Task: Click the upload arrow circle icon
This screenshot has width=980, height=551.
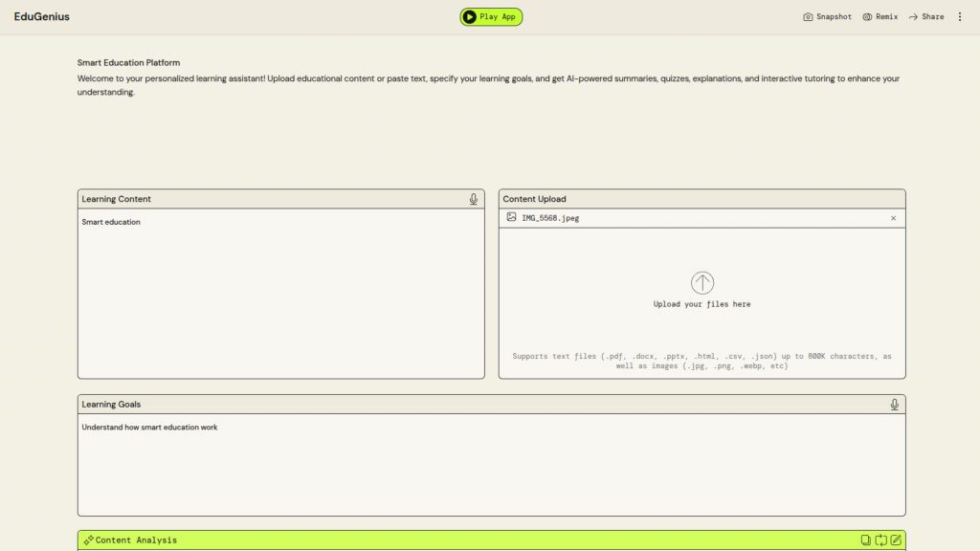Action: 702,282
